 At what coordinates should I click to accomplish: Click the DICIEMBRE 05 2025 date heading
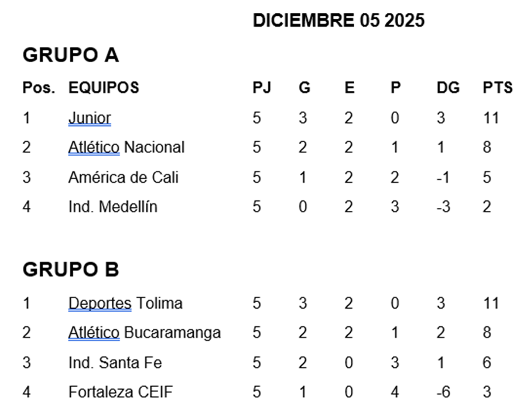click(x=338, y=21)
